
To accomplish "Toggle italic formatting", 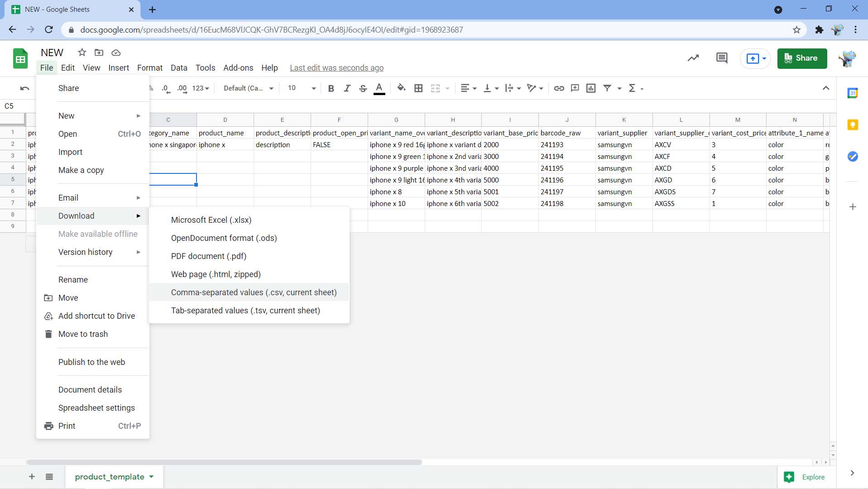I will 347,88.
